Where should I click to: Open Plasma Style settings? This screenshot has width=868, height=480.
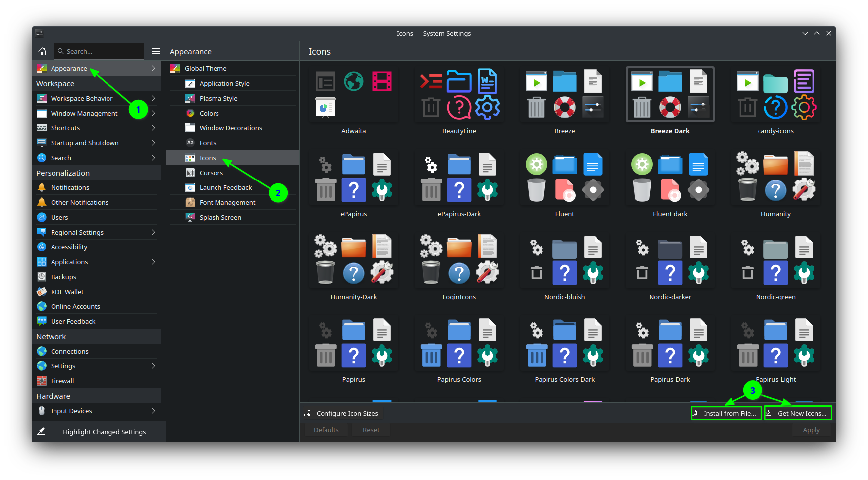click(x=233, y=98)
